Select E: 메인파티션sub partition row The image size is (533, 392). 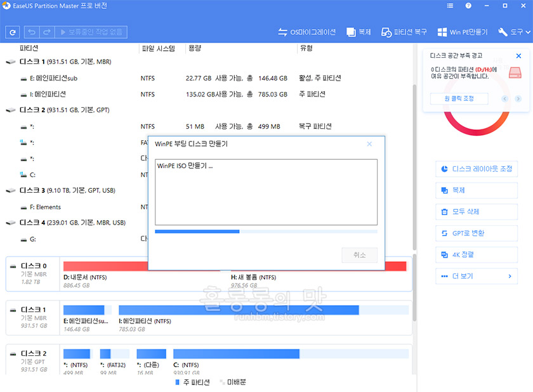(207, 78)
